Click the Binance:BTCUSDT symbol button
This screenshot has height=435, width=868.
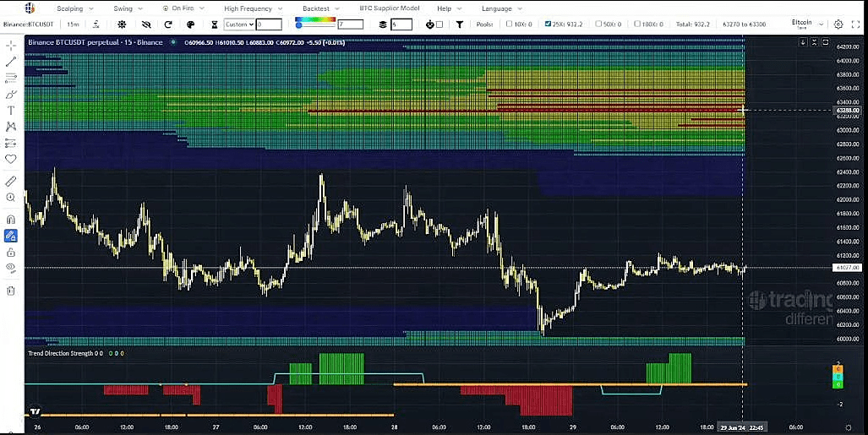(29, 24)
